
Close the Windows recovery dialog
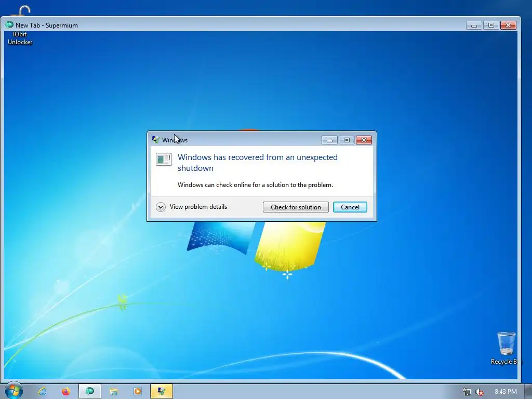coord(364,140)
